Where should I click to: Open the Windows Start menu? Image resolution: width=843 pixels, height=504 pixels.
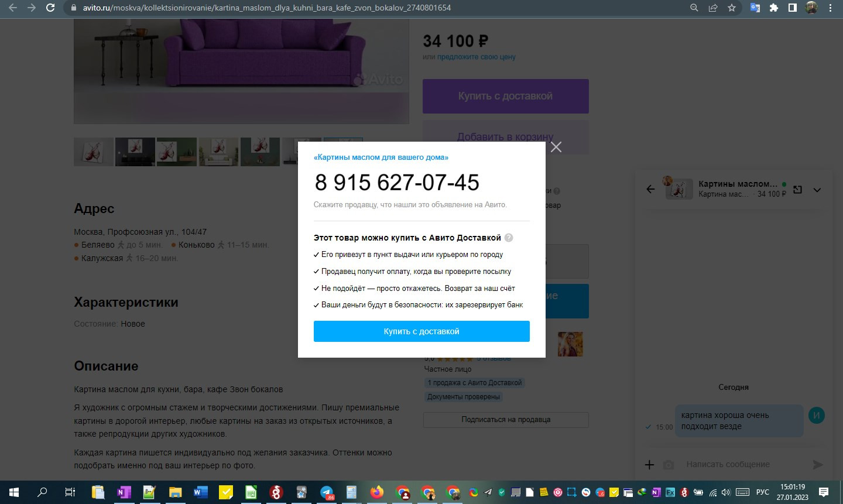tap(14, 492)
